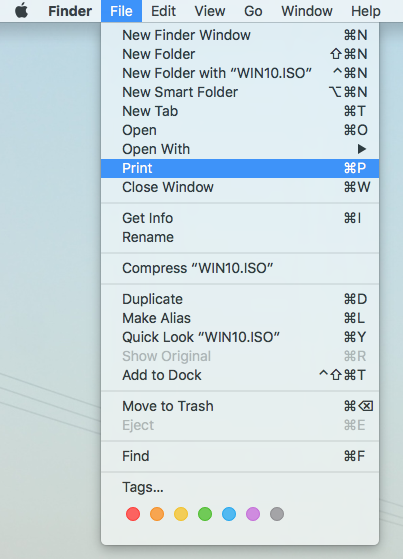Screen dimensions: 403x559
Task: Close the open File menu
Action: [121, 11]
